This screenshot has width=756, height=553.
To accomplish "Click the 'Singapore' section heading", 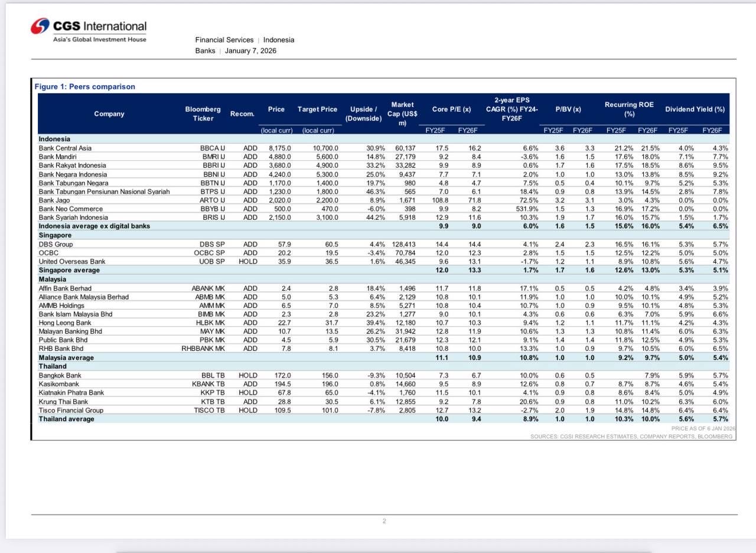I will tap(54, 235).
